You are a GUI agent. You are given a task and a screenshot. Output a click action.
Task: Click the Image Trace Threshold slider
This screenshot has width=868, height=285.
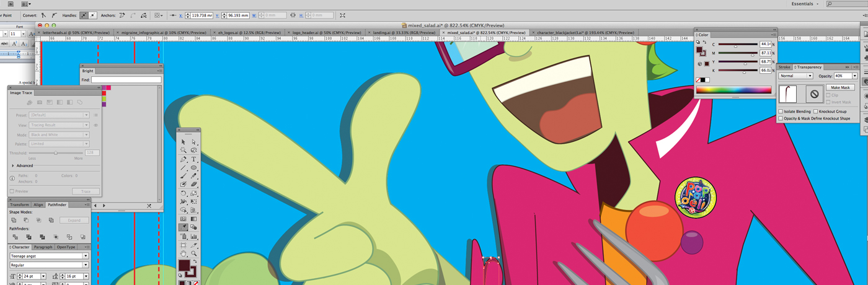pos(55,153)
